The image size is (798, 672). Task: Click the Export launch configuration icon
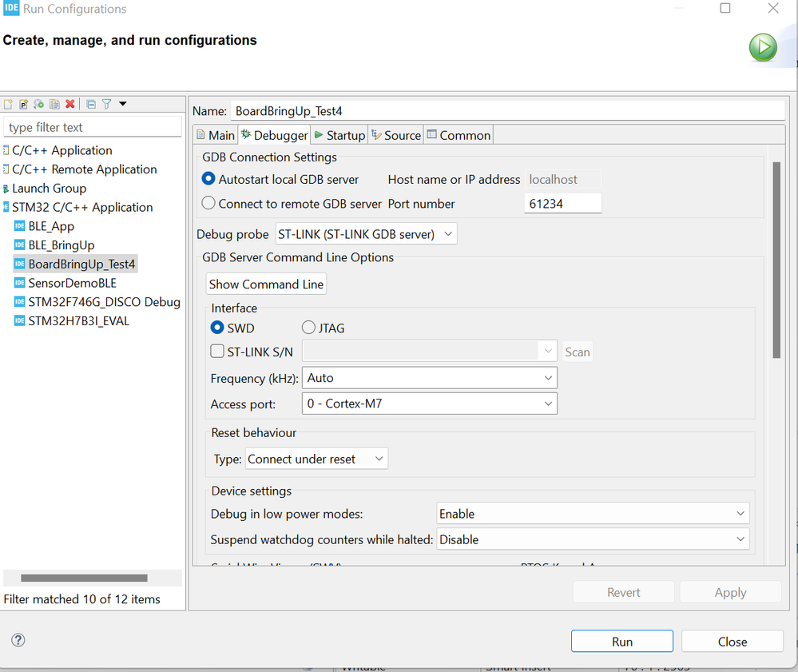click(39, 104)
